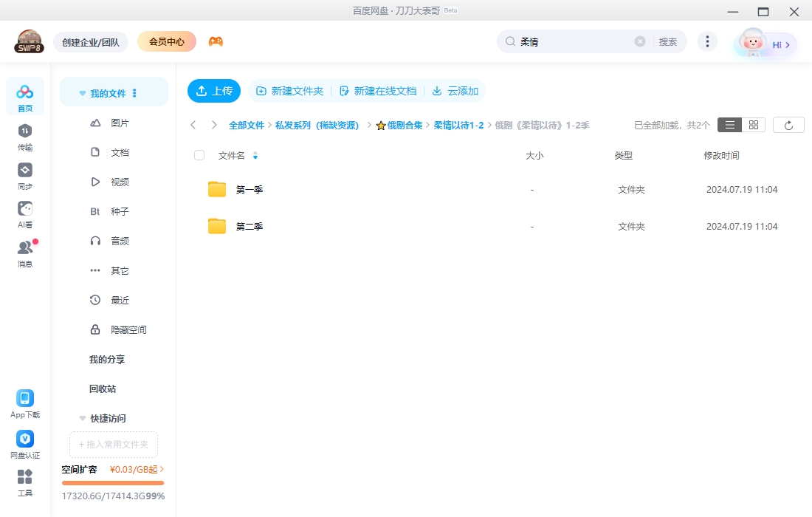
Task: Click the storage capacity progress bar
Action: pyautogui.click(x=112, y=483)
